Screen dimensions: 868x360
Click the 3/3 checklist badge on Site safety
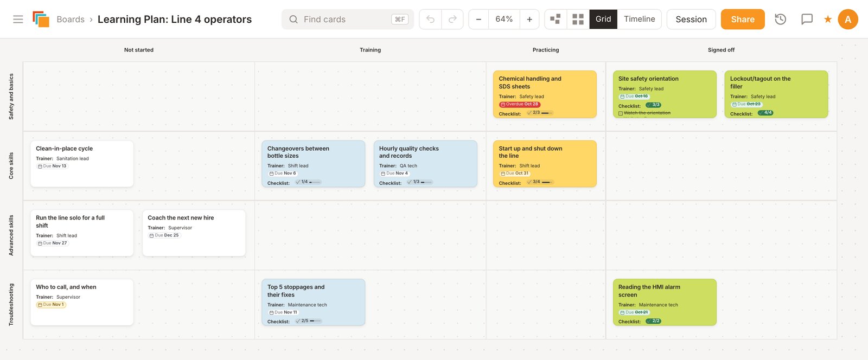(x=654, y=105)
